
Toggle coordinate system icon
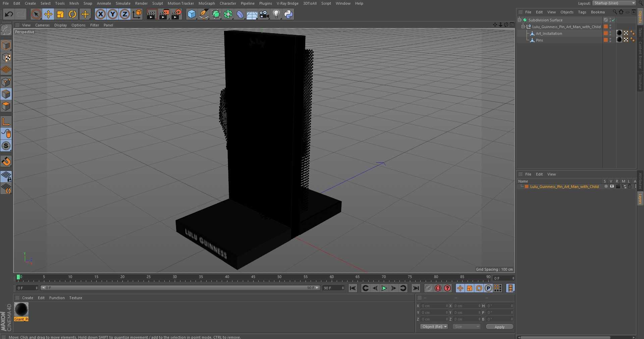(137, 14)
